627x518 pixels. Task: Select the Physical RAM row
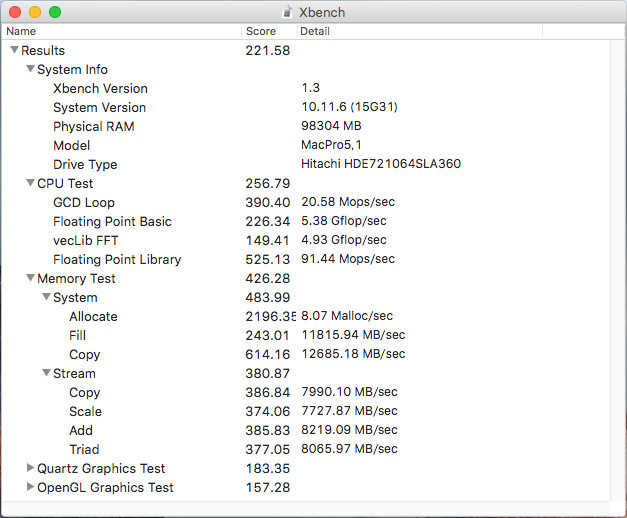click(x=93, y=126)
